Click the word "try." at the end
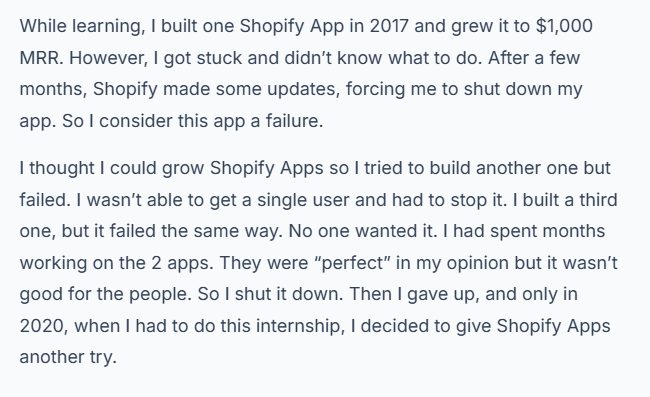The height and width of the screenshot is (397, 650). coord(103,358)
